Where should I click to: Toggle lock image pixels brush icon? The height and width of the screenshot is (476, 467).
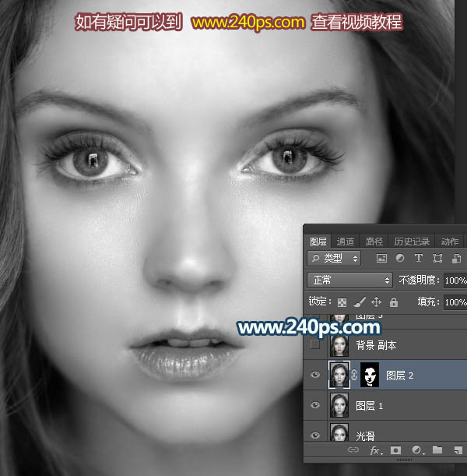(x=360, y=302)
